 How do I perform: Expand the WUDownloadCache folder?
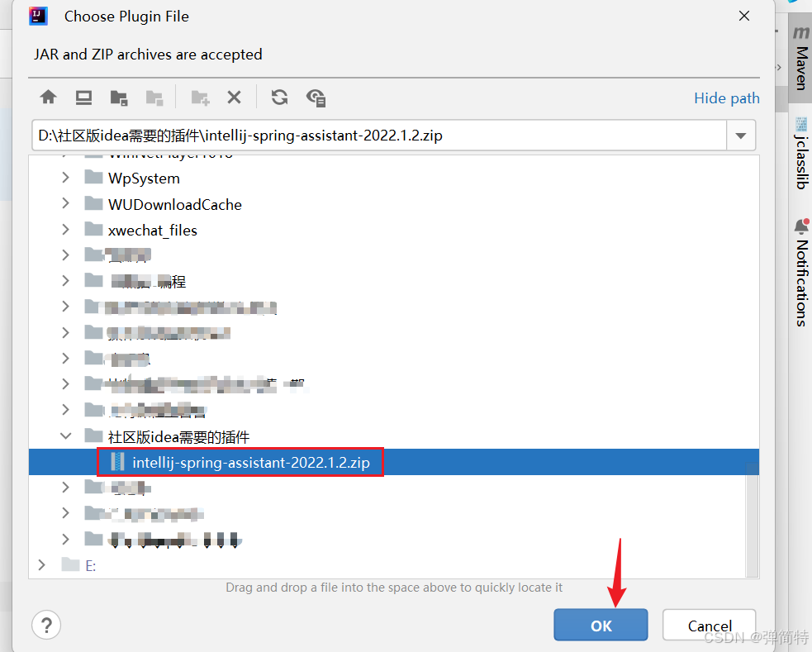[x=66, y=203]
